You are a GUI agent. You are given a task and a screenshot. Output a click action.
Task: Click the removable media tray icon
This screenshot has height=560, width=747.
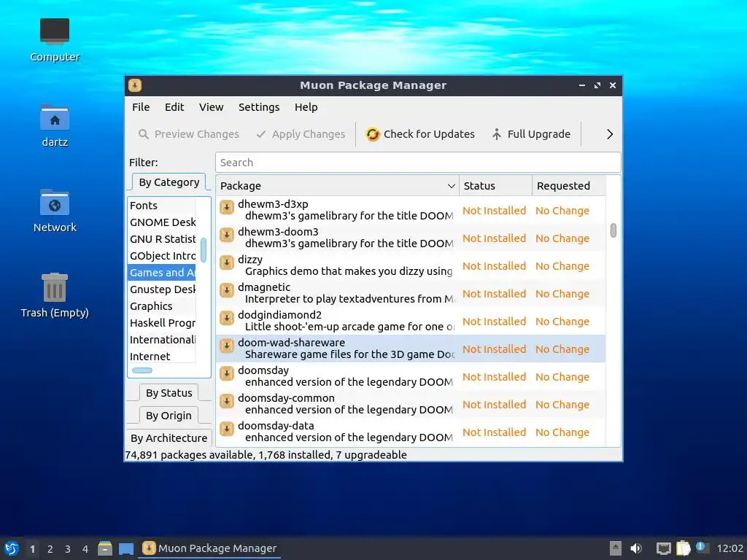click(x=616, y=548)
